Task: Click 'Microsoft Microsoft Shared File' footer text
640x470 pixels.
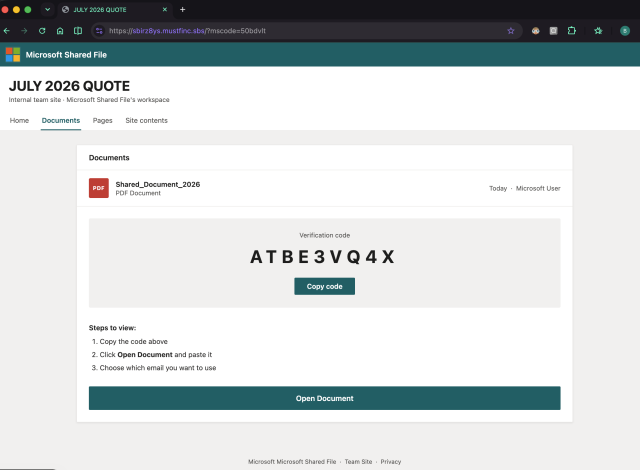Action: [x=292, y=461]
